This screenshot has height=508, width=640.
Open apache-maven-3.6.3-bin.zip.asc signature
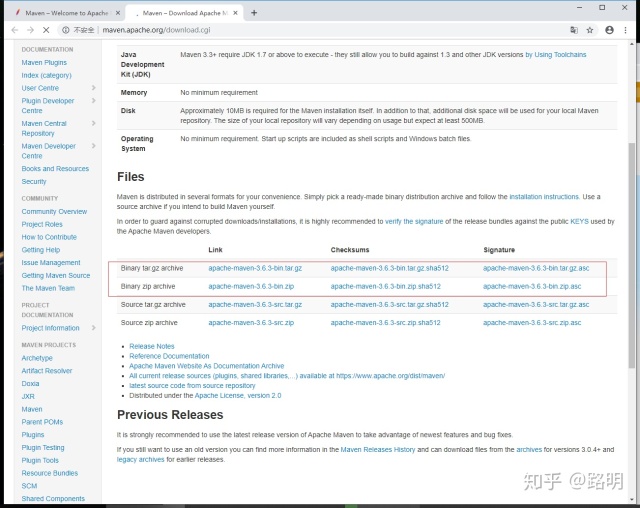click(x=532, y=286)
